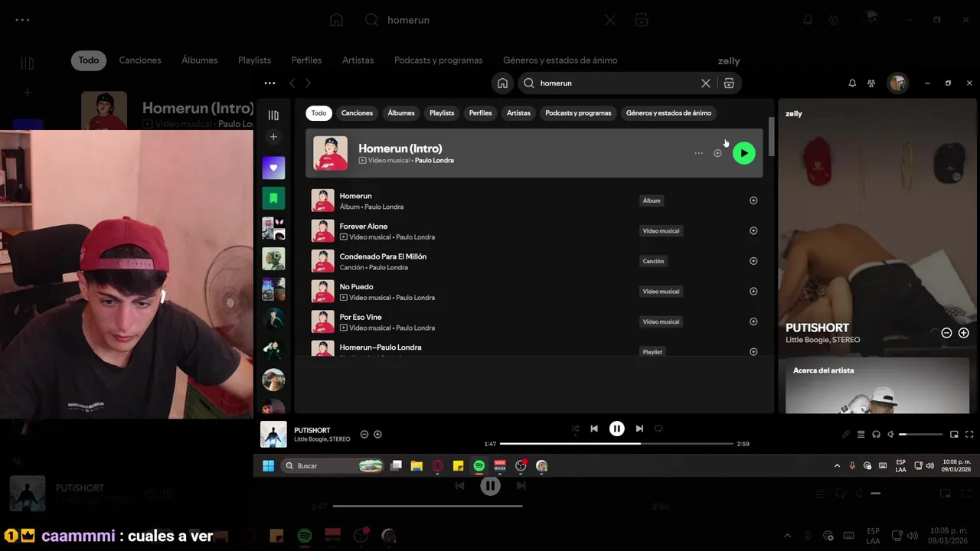Open the Friend Activity icon

click(x=871, y=83)
